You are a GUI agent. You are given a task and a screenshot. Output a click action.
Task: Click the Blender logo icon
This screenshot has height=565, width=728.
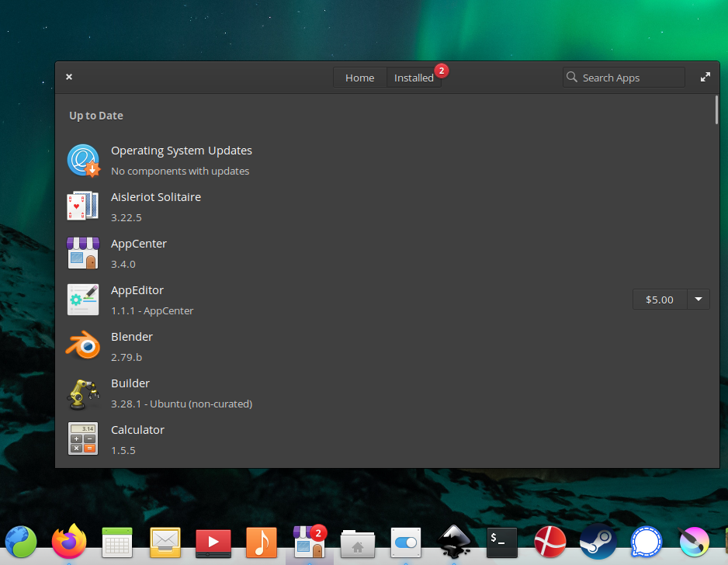click(82, 345)
